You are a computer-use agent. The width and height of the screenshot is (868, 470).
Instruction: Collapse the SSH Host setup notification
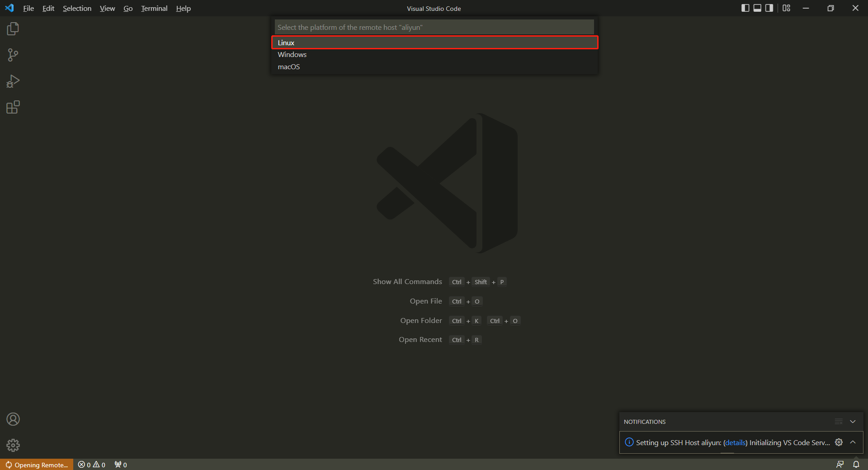point(853,442)
